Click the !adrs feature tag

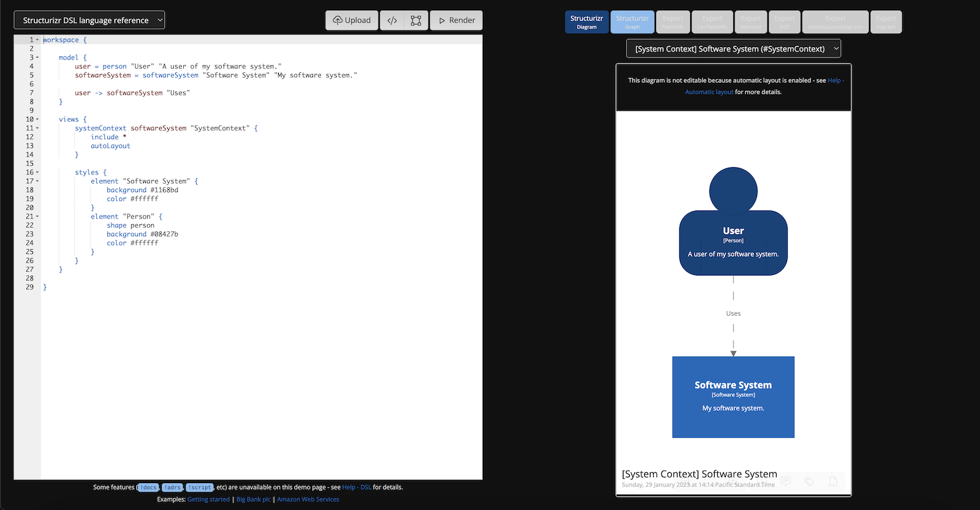172,487
